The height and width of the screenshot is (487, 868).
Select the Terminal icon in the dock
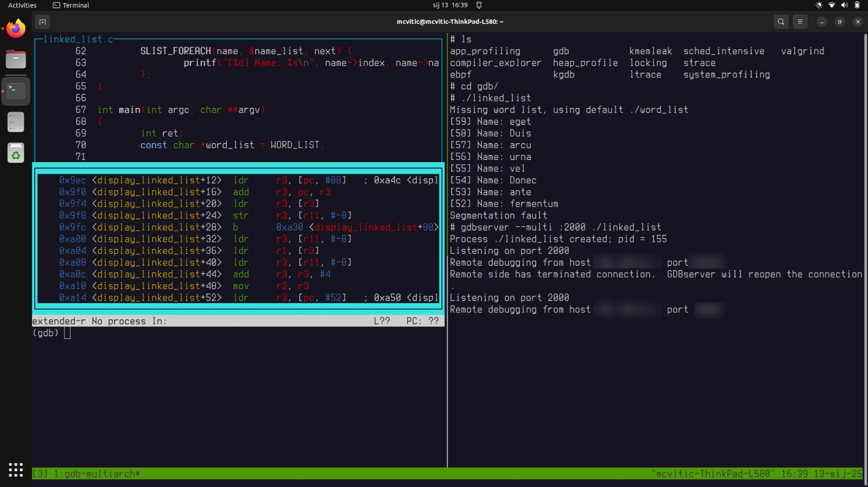[x=16, y=91]
